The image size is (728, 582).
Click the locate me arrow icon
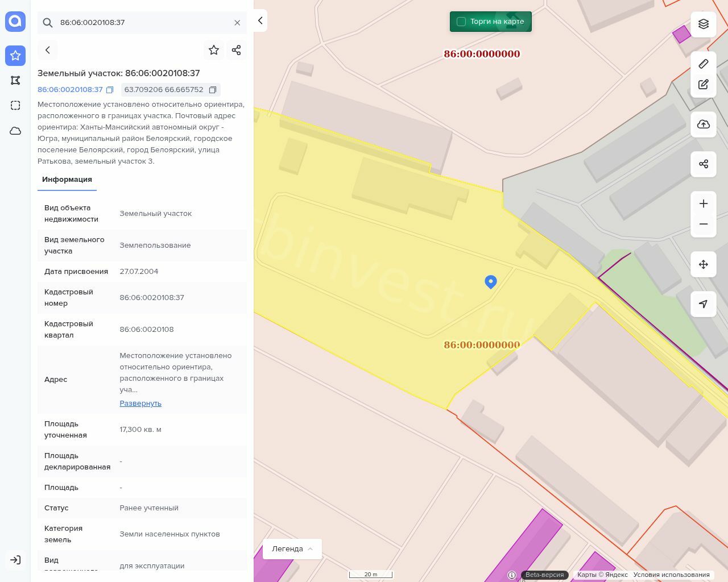[704, 304]
